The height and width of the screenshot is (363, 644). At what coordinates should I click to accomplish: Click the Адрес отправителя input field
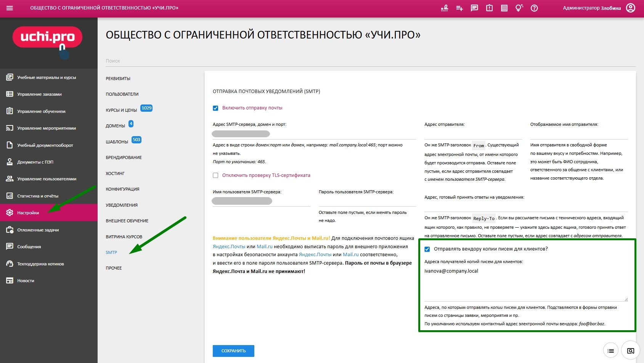tap(473, 134)
